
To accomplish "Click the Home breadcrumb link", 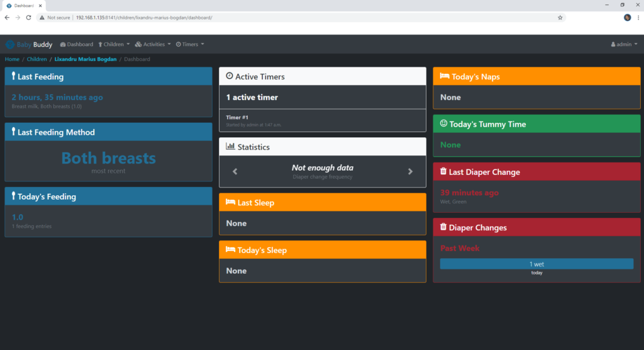I will coord(12,59).
